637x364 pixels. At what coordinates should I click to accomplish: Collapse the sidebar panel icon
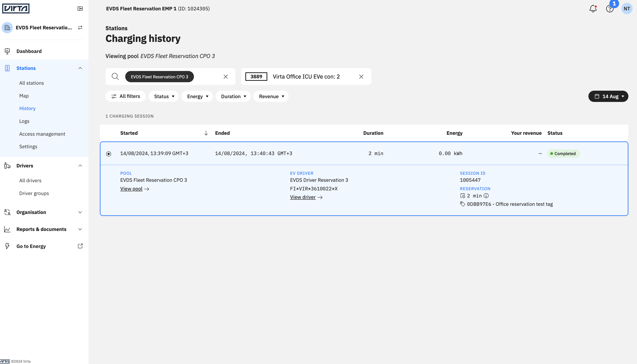click(80, 9)
